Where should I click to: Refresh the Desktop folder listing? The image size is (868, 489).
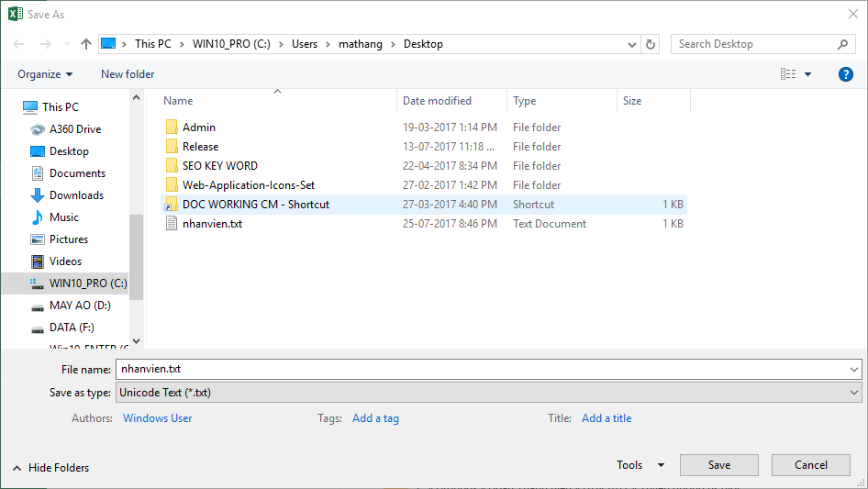[x=651, y=44]
